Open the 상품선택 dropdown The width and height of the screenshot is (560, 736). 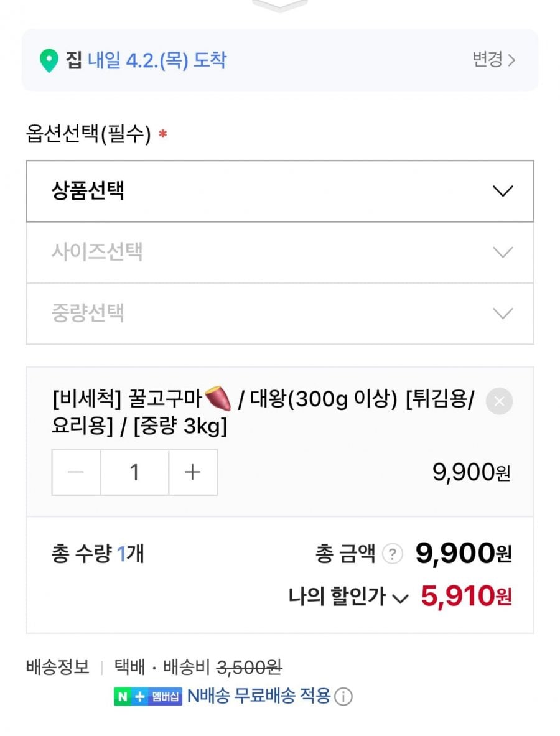click(279, 191)
